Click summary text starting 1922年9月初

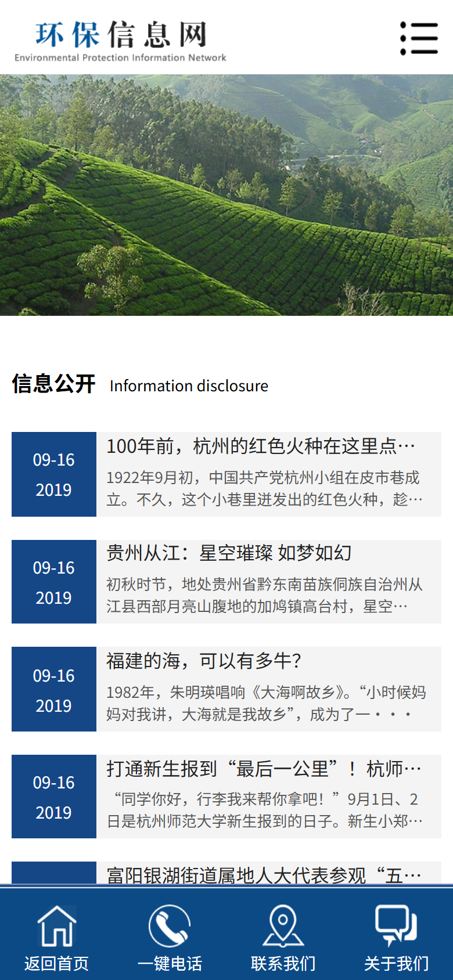264,488
